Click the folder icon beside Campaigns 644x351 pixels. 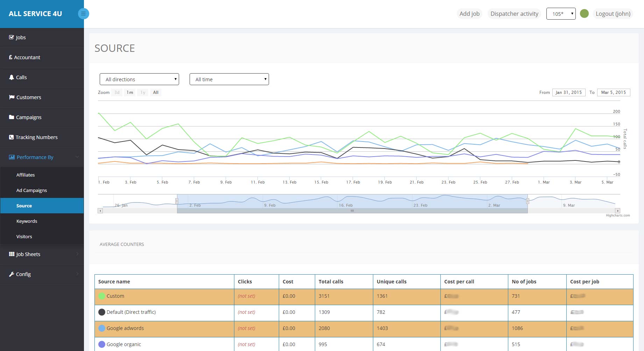coord(12,117)
